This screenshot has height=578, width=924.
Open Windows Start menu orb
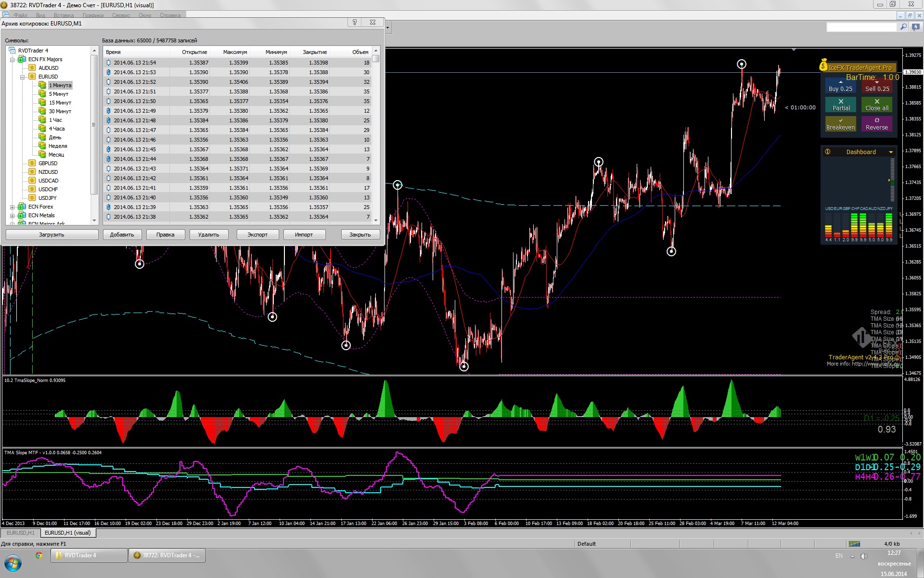pos(13,563)
